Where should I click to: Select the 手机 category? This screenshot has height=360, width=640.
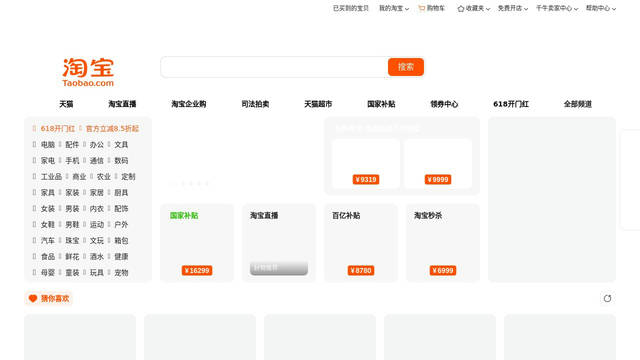(x=72, y=160)
